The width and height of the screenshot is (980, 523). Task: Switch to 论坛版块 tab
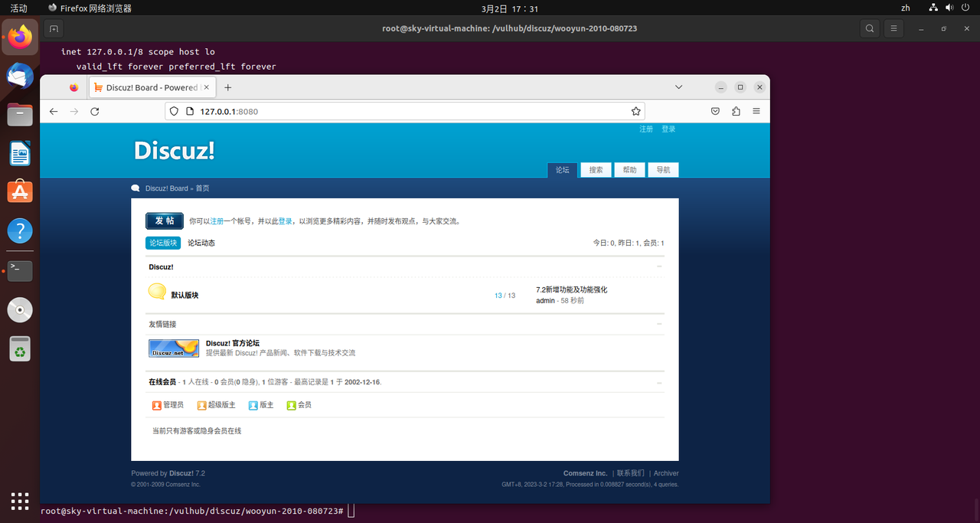(163, 243)
